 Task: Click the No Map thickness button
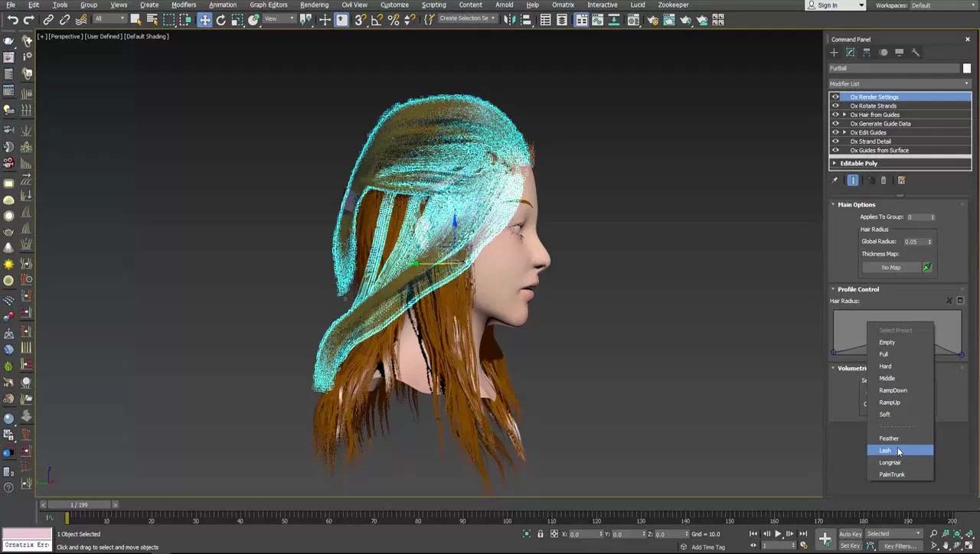point(890,267)
